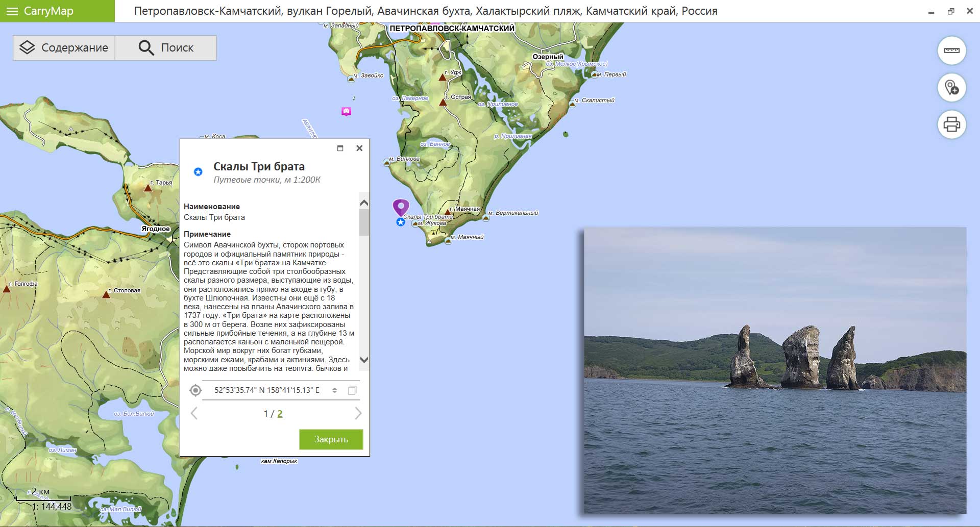Viewport: 980px width, 527px height.
Task: Click the Путевые точки layer subtitle
Action: pyautogui.click(x=267, y=180)
